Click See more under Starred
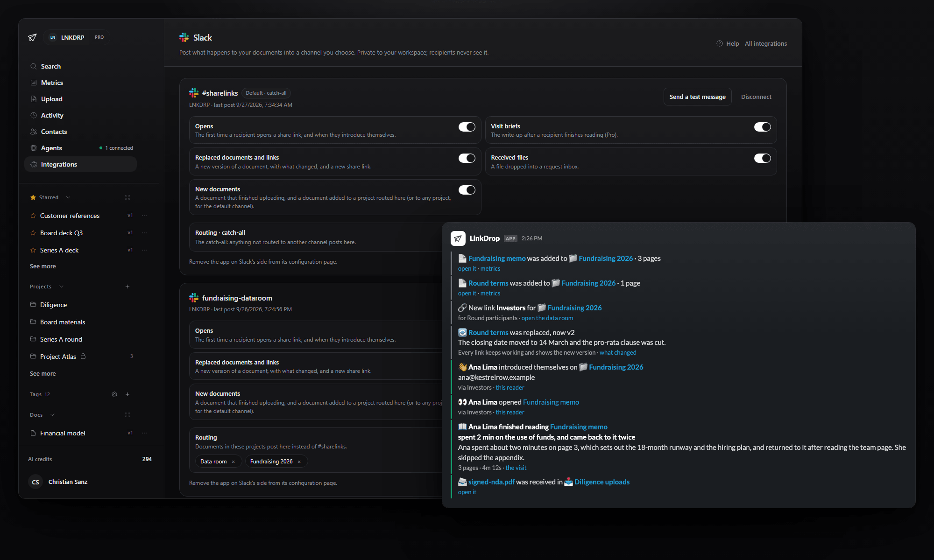 (42, 266)
